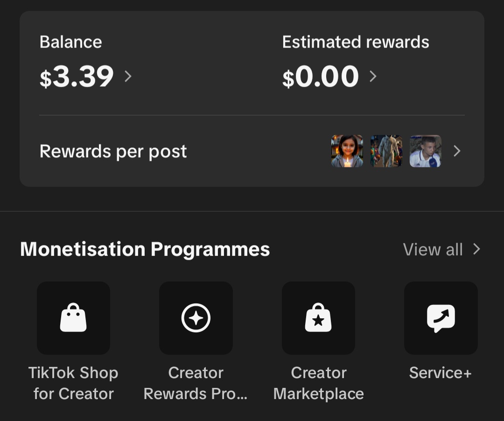Click the View all link
504x421 pixels.
[x=433, y=250]
